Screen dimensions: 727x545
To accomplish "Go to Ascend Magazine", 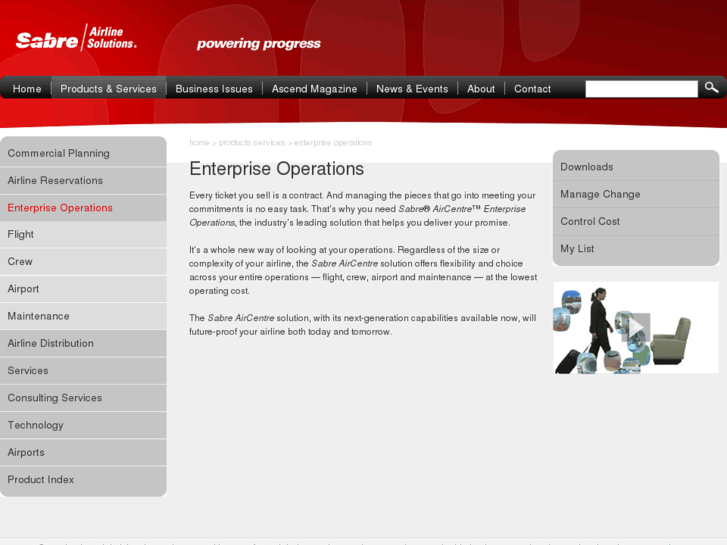I will pos(314,89).
